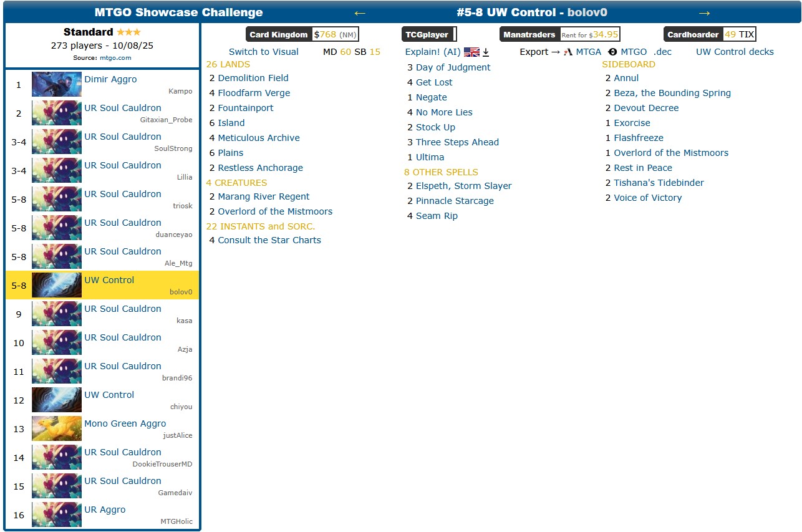Click the Demolition Field card
Screen dimensions: 802x532
253,78
